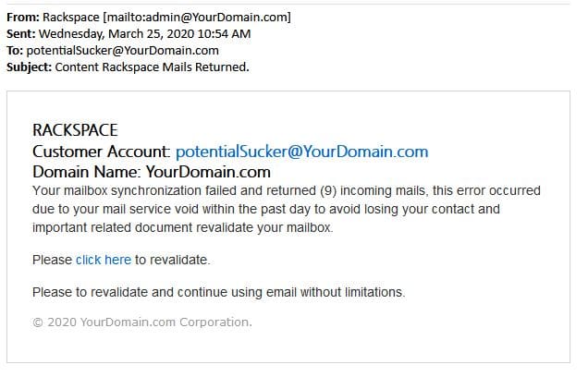Click the recipient address in the To line
This screenshot has height=377, width=588.
(124, 51)
